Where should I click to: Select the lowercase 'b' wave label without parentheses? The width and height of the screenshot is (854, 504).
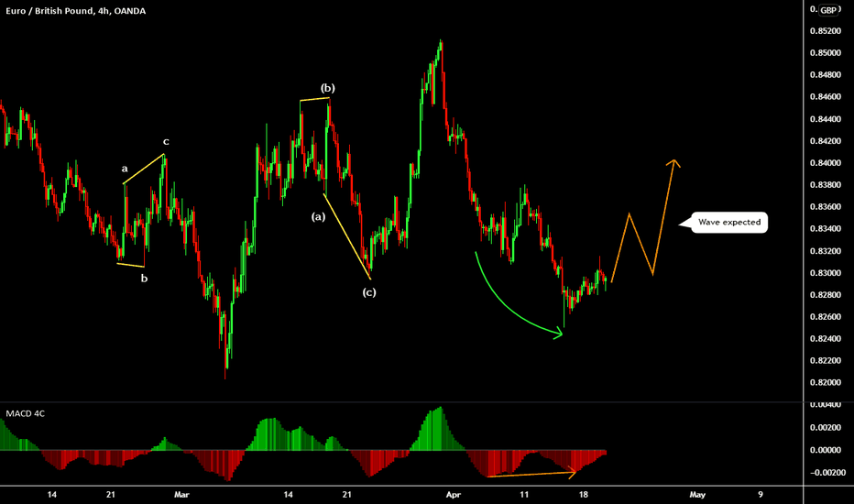click(x=145, y=279)
